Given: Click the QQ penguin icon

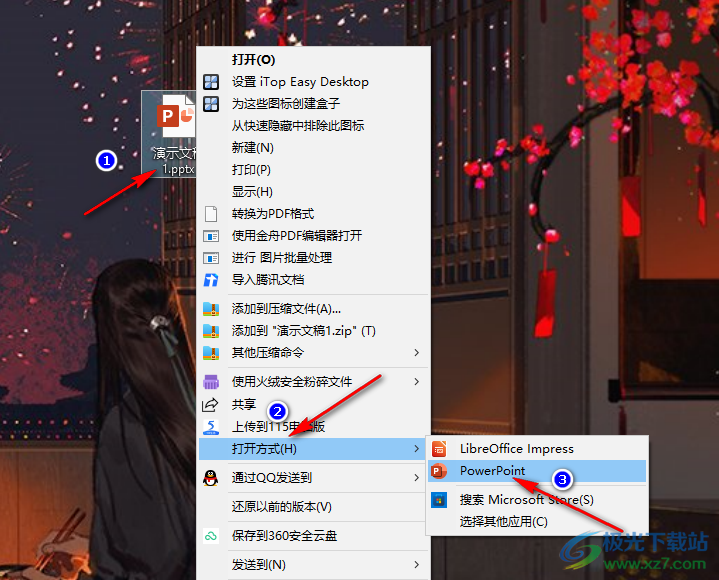Looking at the screenshot, I should (211, 478).
